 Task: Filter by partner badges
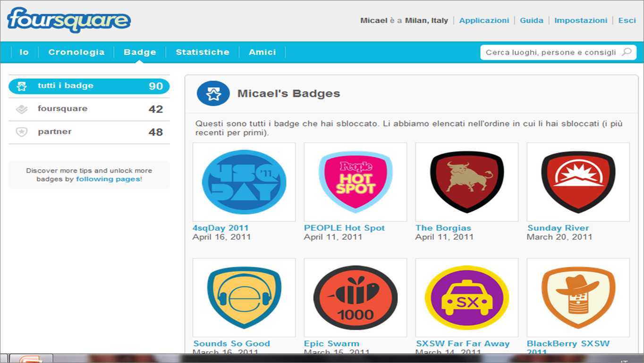(x=89, y=132)
